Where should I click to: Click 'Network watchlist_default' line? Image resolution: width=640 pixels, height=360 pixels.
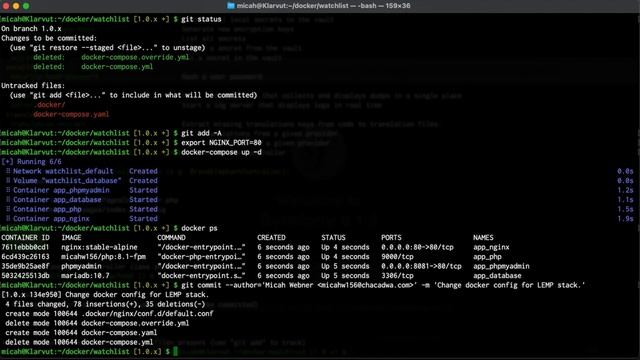(63, 171)
